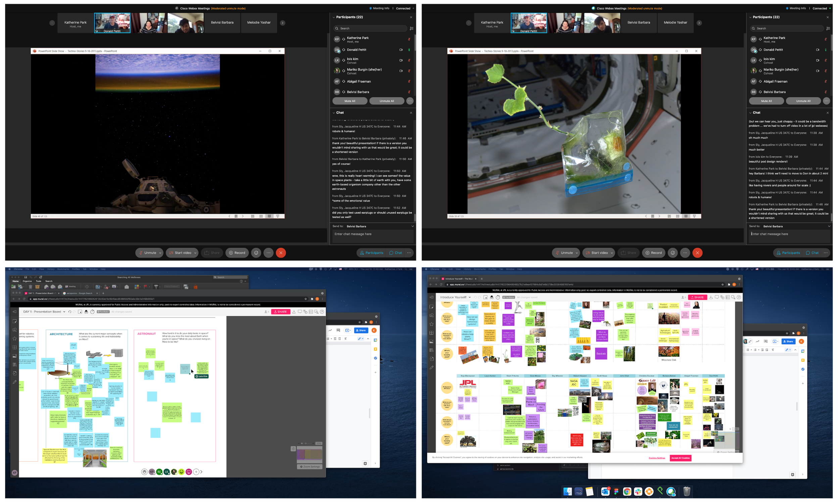The image size is (839, 504).
Task: Click the more options dots beside Unmute All in the aurora-slide Webex
Action: (410, 101)
